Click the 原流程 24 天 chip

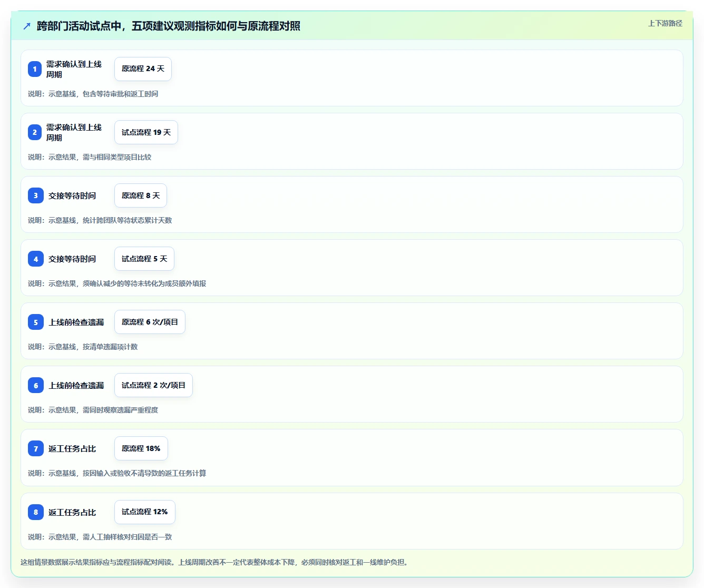coord(143,69)
